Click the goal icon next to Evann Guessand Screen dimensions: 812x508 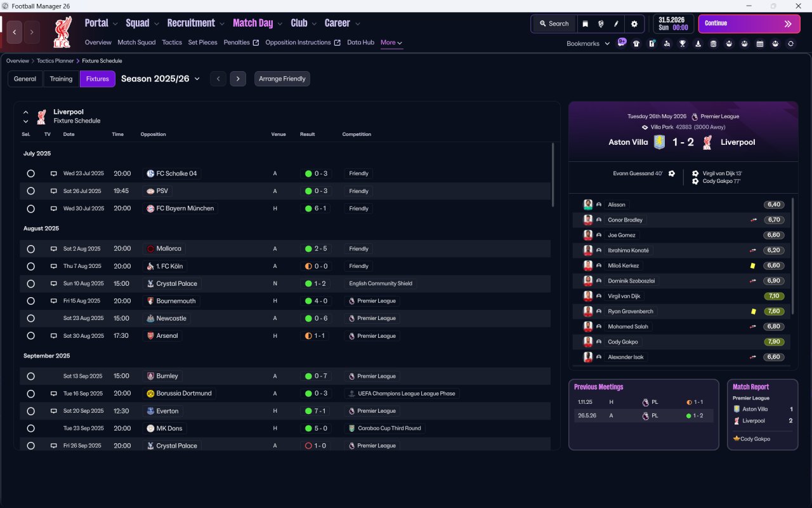click(671, 173)
